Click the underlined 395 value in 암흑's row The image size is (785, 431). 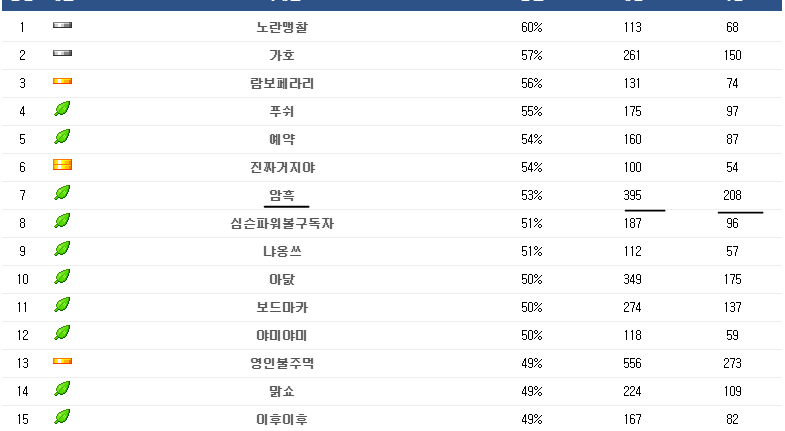[632, 196]
